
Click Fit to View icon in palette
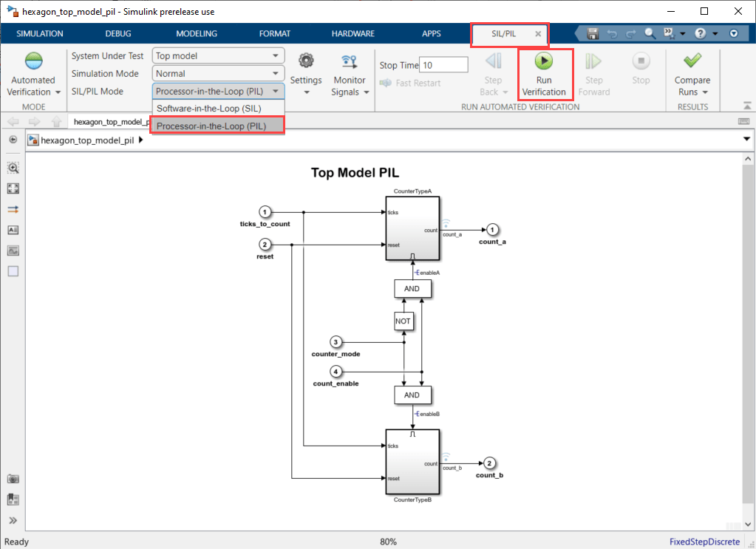(x=13, y=188)
